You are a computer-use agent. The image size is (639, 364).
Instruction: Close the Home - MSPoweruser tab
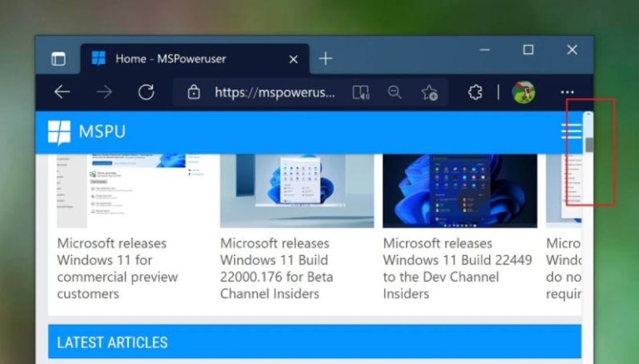click(293, 60)
